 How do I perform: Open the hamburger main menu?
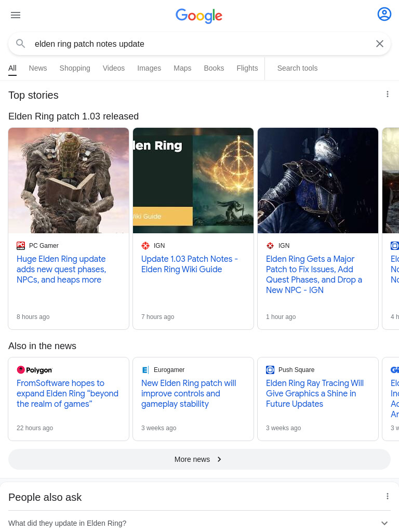pyautogui.click(x=16, y=15)
